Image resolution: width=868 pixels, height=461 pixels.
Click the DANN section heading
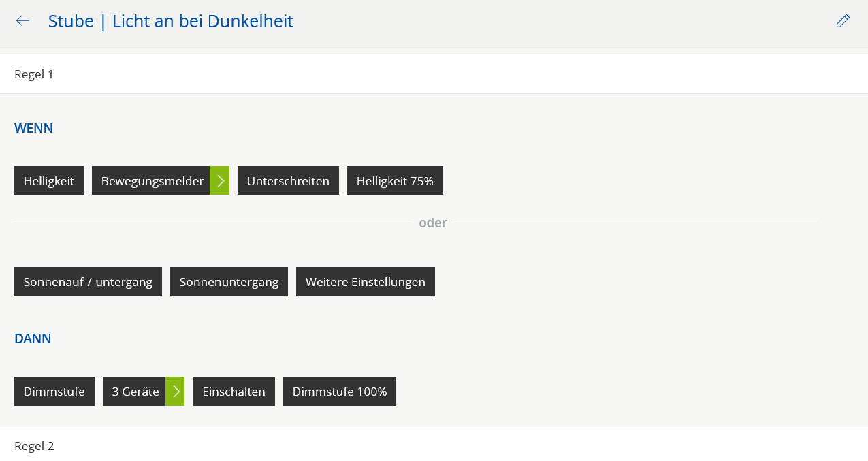33,338
